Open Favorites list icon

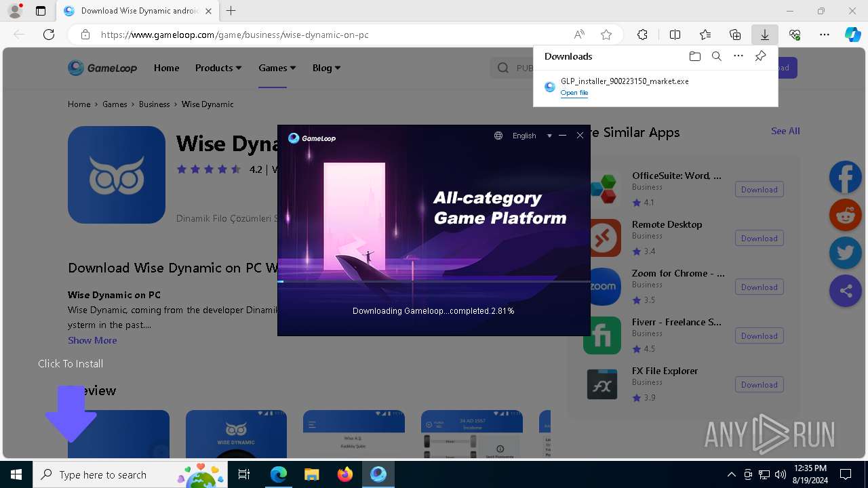[705, 35]
